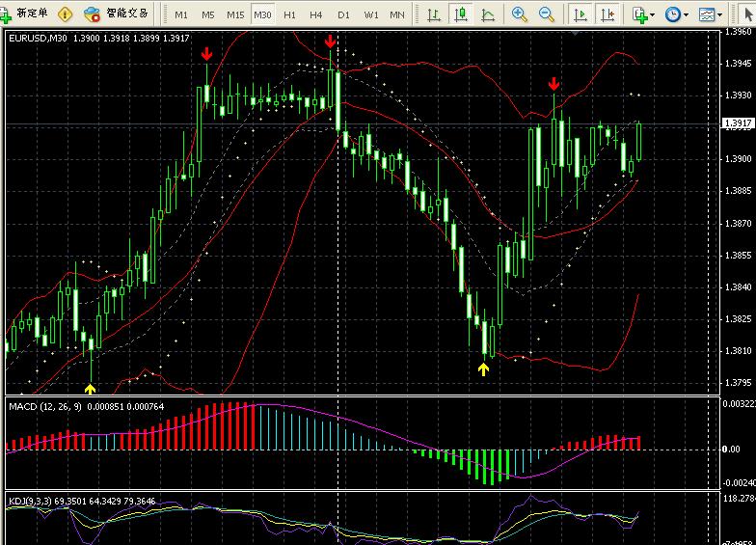Open the indicators list dropdown
This screenshot has height=545, width=756.
(643, 14)
